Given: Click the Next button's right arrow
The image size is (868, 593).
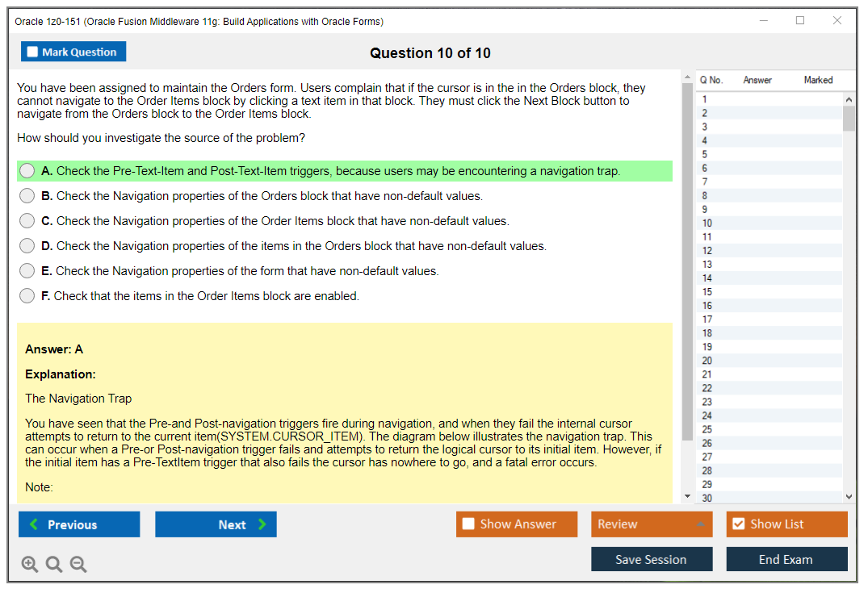Looking at the screenshot, I should point(262,524).
